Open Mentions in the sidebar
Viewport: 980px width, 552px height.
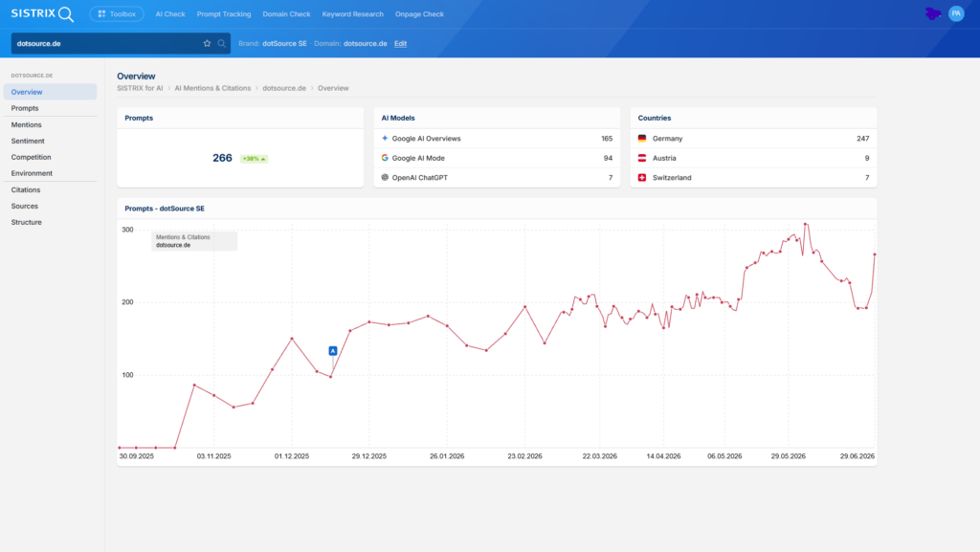(x=26, y=125)
